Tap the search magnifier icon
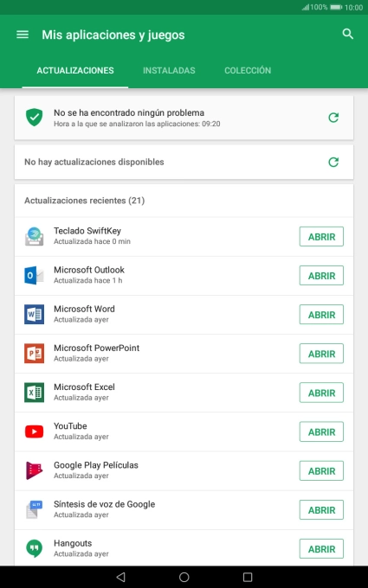The image size is (368, 588). (348, 34)
